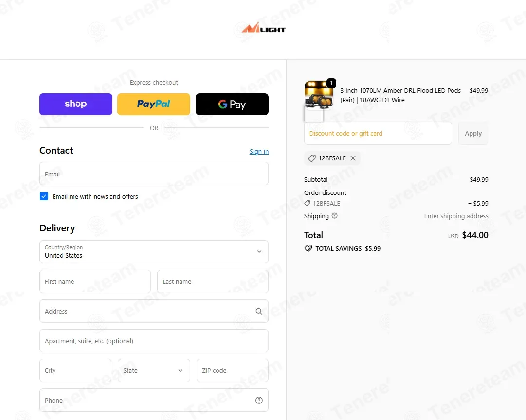Open the help tooltip next to Shipping
This screenshot has height=420, width=526.
(334, 215)
